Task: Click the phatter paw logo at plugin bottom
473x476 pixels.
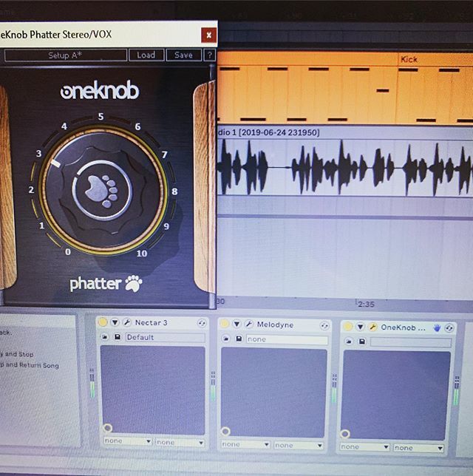Action: click(106, 284)
